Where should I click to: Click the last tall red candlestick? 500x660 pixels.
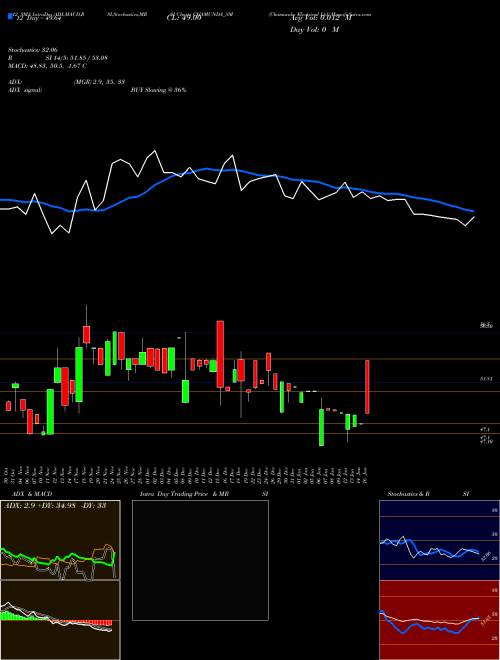(367, 387)
